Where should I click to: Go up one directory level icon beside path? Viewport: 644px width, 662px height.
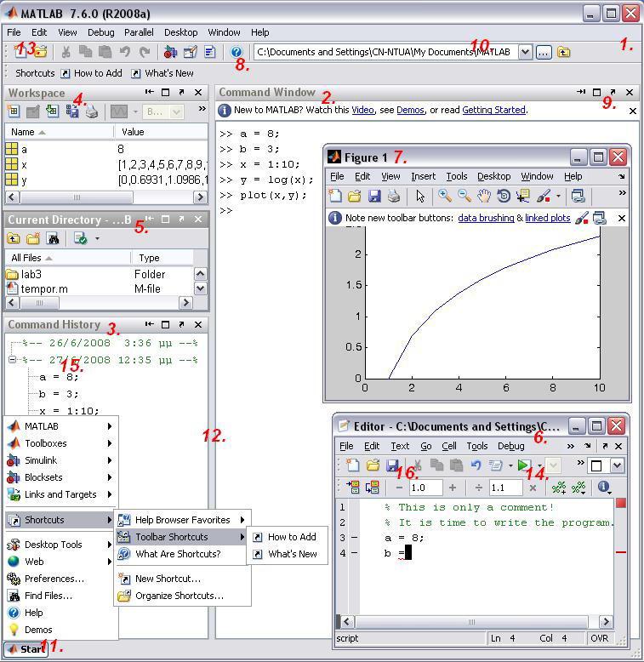click(x=564, y=52)
